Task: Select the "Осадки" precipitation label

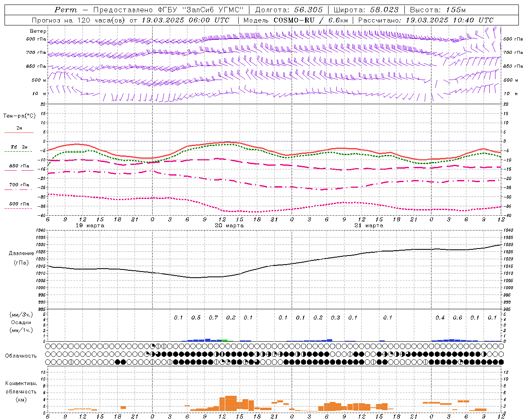Action: tap(21, 322)
